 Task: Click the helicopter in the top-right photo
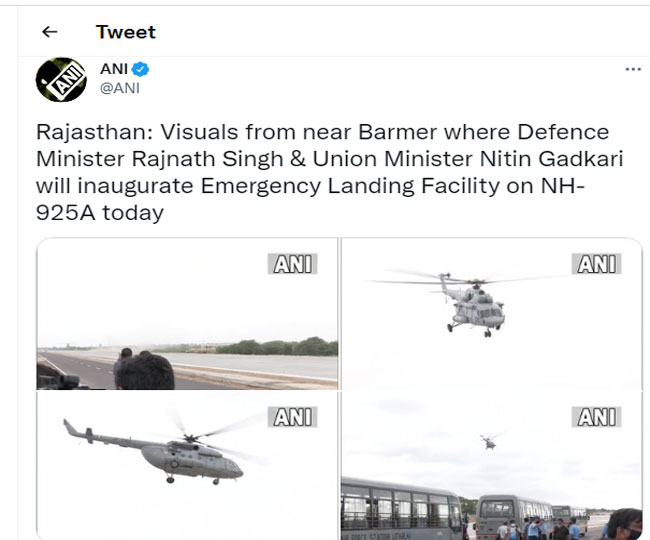tap(473, 305)
